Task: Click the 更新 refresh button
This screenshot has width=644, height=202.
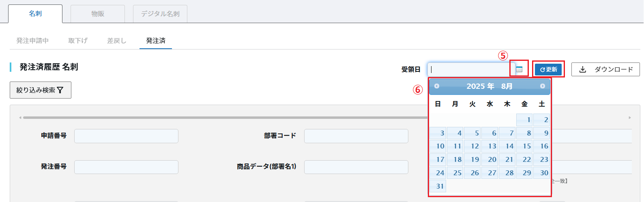Action: (548, 69)
